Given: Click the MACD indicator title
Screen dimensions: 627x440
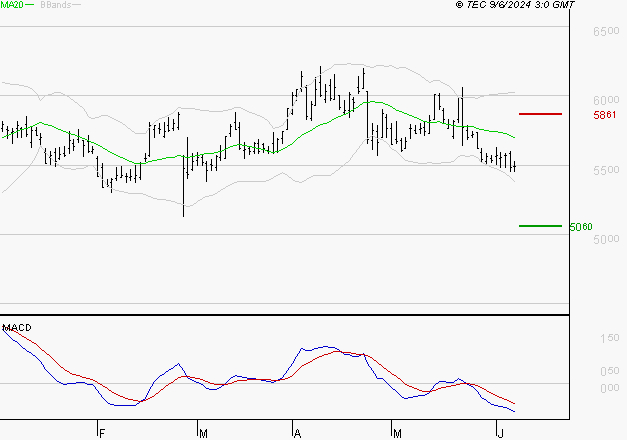Looking at the screenshot, I should pos(17,328).
